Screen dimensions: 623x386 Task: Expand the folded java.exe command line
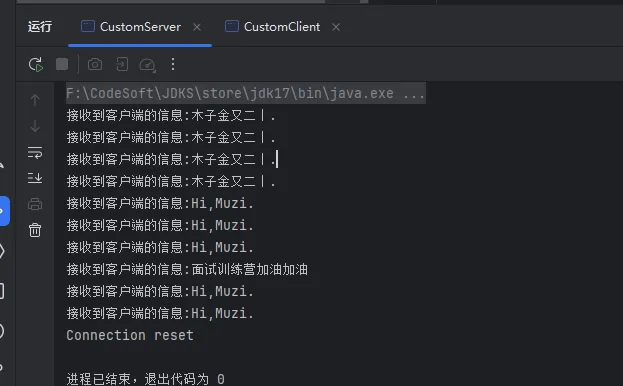tap(414, 94)
